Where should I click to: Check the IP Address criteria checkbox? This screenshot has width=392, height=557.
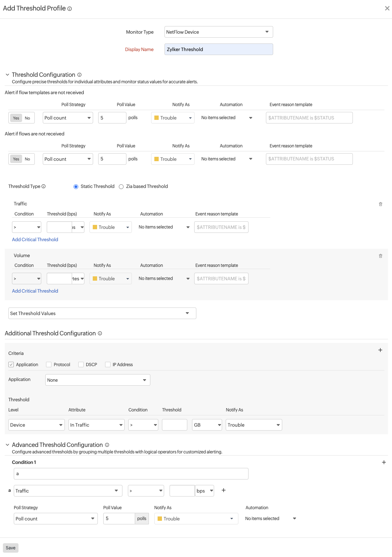108,365
